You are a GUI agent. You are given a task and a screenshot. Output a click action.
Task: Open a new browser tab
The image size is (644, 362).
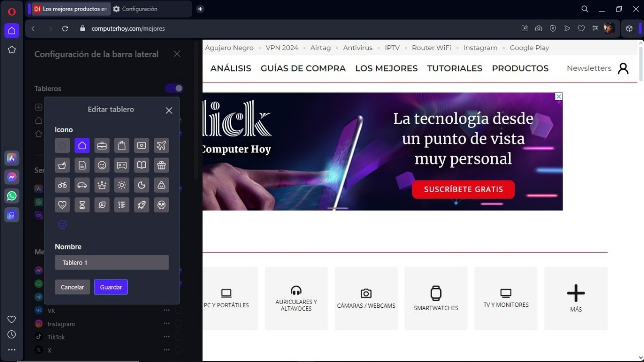tap(200, 9)
